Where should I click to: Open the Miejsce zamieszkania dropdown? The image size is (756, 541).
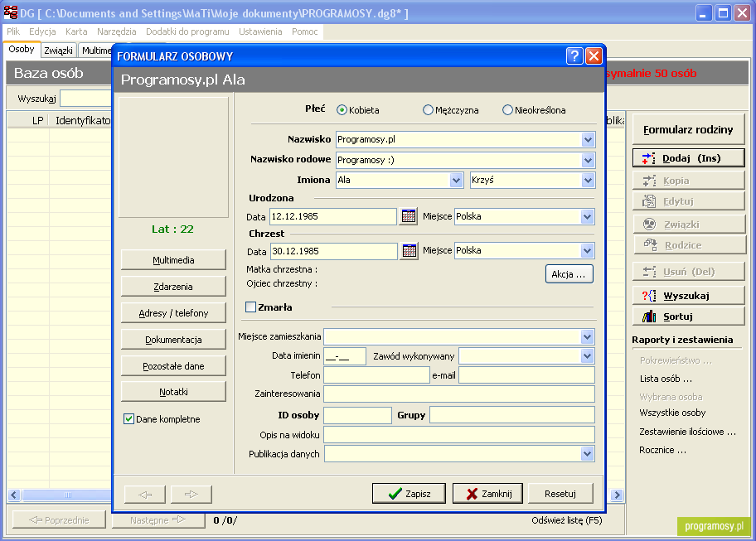coord(587,336)
